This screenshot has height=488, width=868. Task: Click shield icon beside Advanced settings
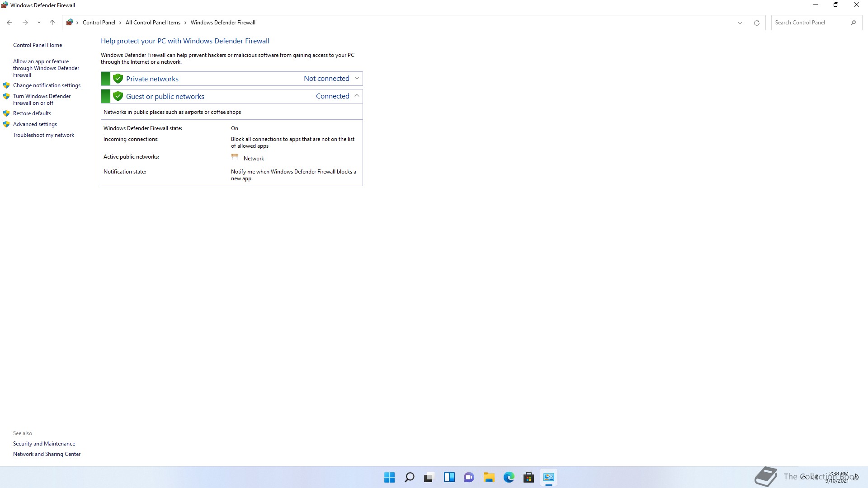click(x=6, y=124)
